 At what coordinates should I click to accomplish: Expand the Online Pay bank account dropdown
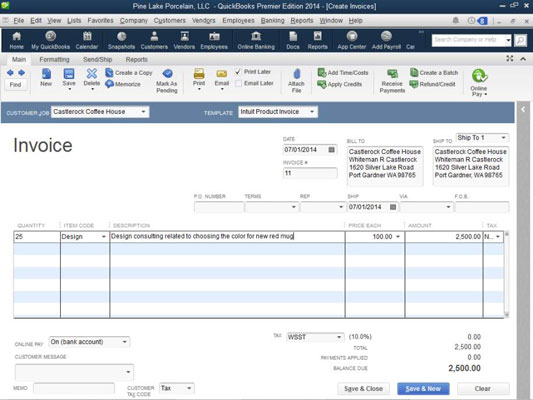125,342
